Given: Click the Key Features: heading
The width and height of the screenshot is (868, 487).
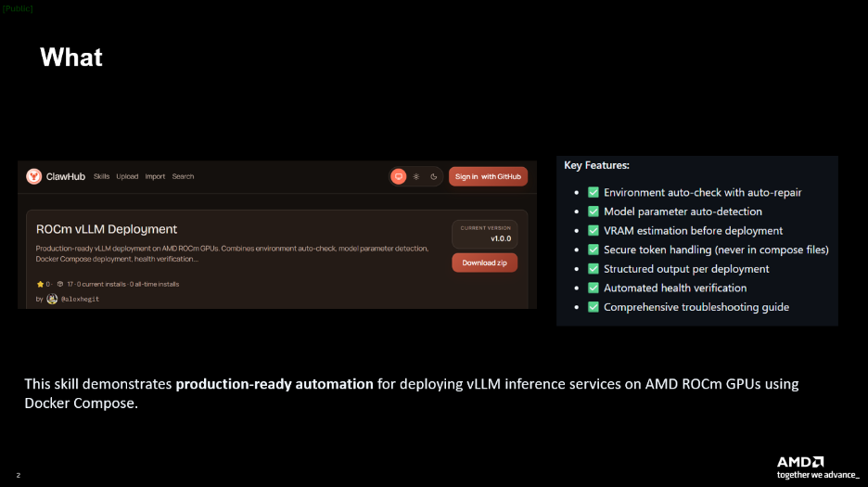Looking at the screenshot, I should 597,165.
